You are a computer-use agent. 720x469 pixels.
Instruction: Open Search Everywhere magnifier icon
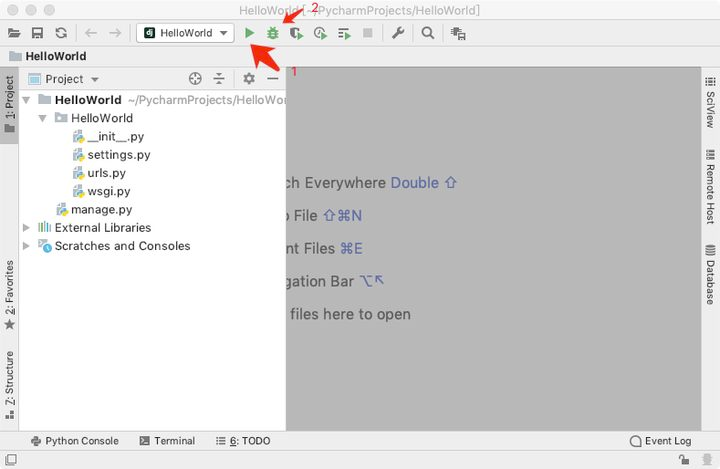(x=428, y=33)
